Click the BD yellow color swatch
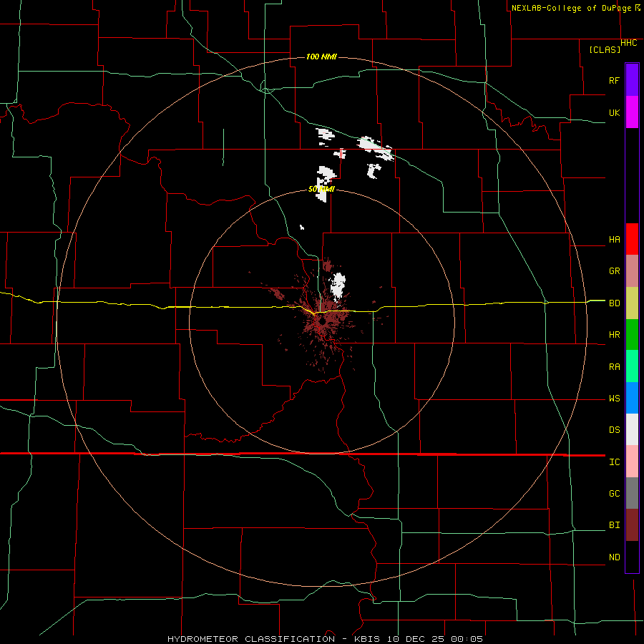Image resolution: width=644 pixels, height=644 pixels. click(x=632, y=303)
